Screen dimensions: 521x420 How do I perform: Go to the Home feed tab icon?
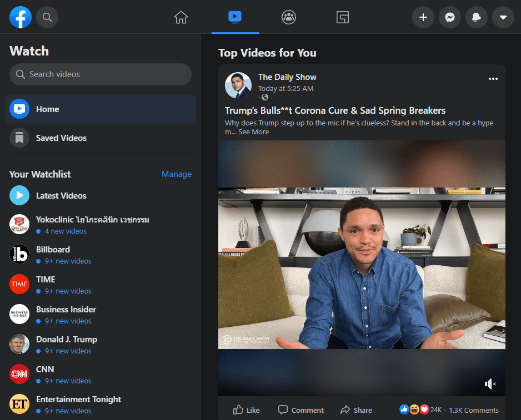[x=181, y=17]
